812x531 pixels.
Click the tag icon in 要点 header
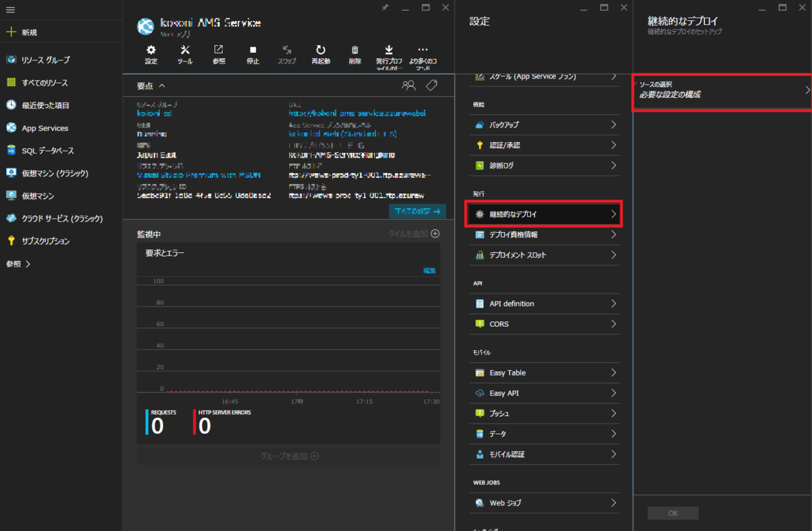click(431, 86)
